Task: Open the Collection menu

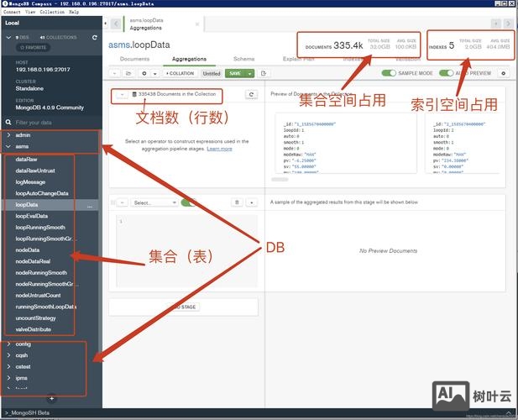Action: pos(52,12)
